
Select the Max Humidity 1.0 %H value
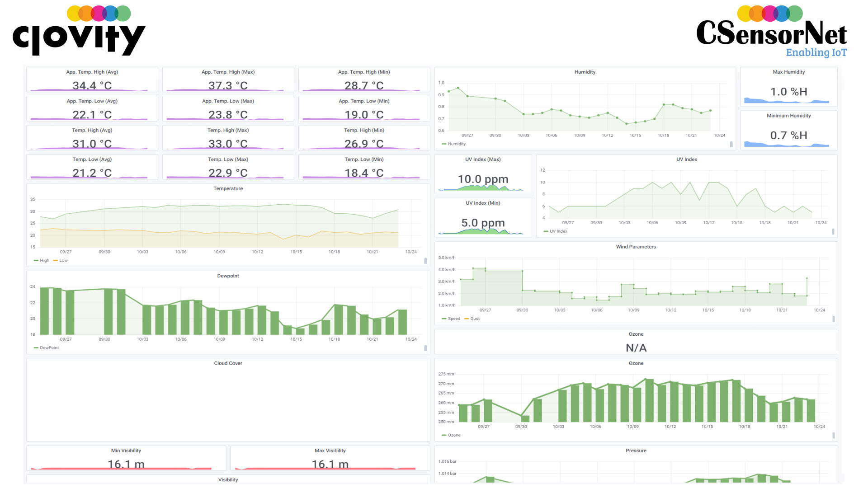point(789,92)
